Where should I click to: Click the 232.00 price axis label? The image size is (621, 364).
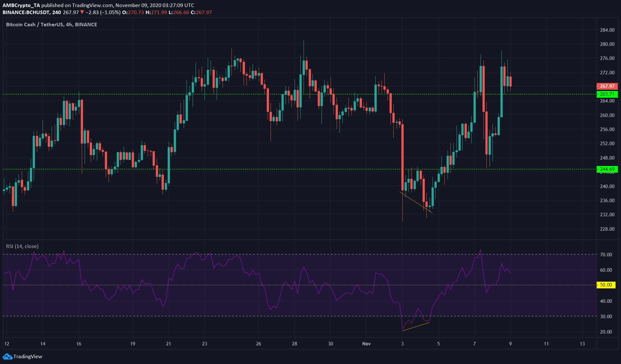click(x=607, y=215)
